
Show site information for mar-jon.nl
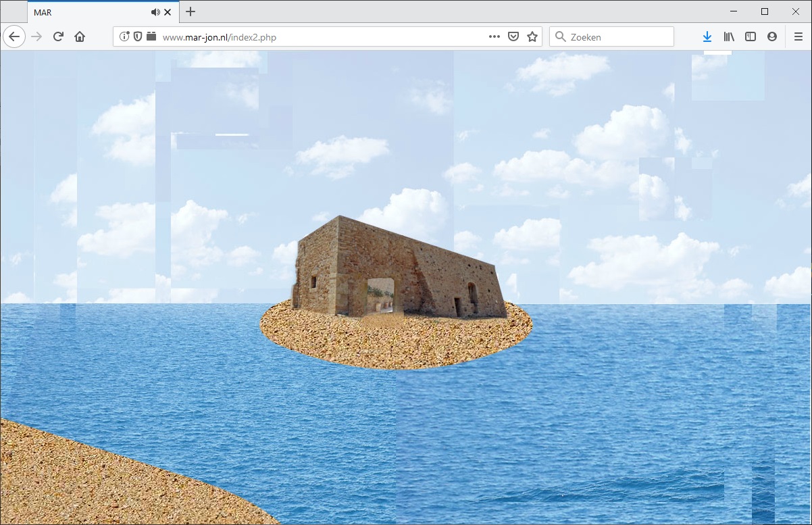[124, 36]
